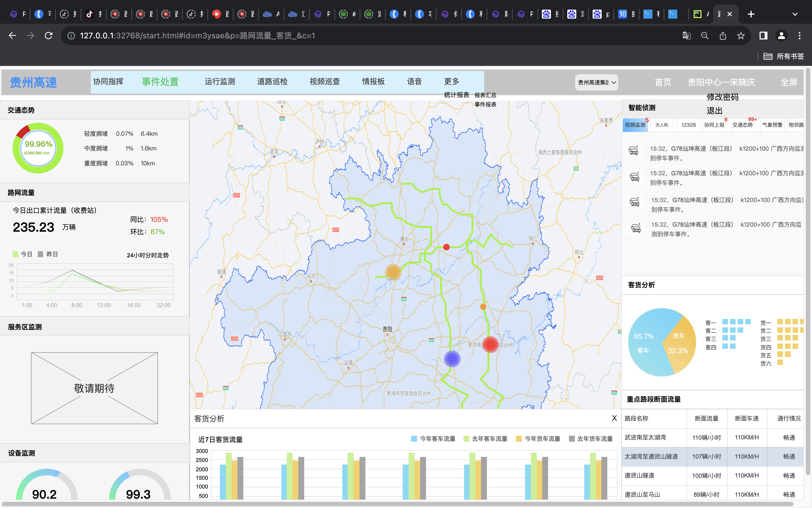Open the 事件处置 menu
This screenshot has width=812, height=508.
tap(160, 82)
